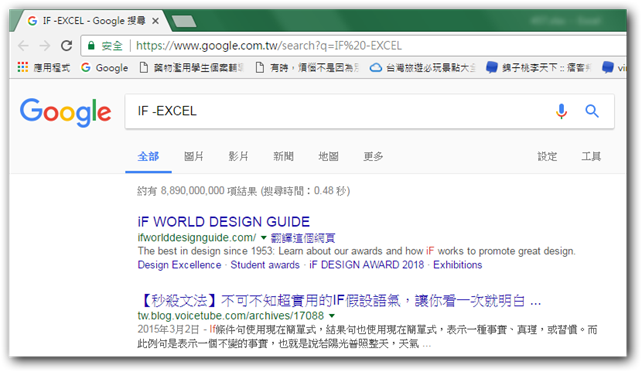The width and height of the screenshot is (642, 372).
Task: Reload the page with the refresh icon
Action: click(66, 45)
